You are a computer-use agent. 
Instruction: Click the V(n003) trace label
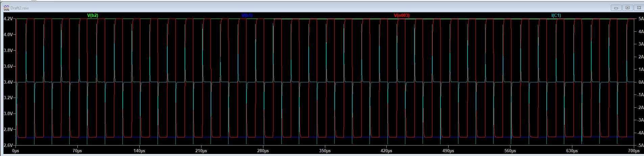pos(402,16)
